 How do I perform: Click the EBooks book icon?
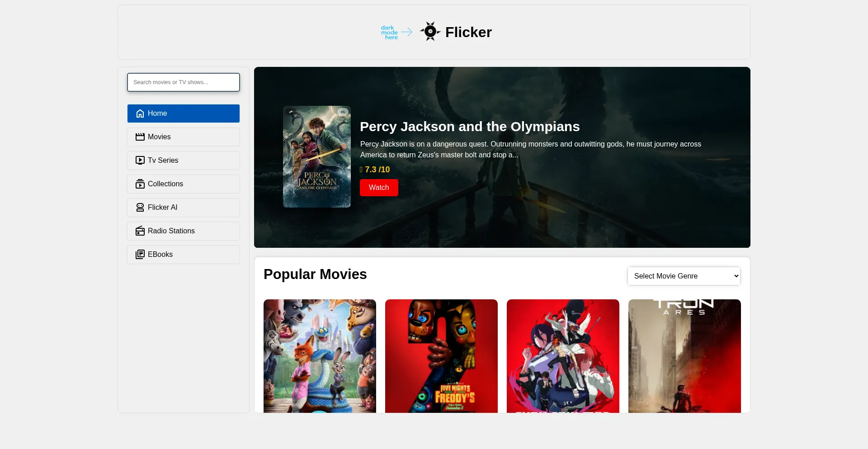click(140, 254)
